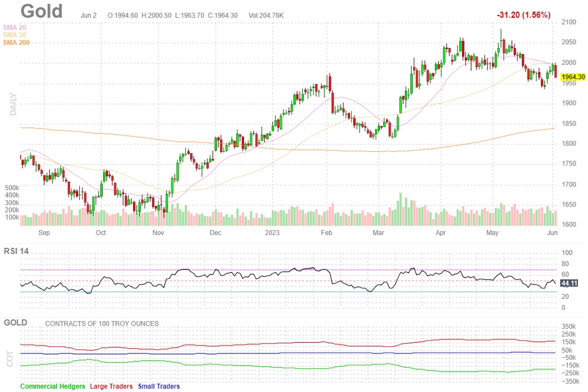Click the 2023 year label on time axis
This screenshot has height=392, width=588.
272,233
